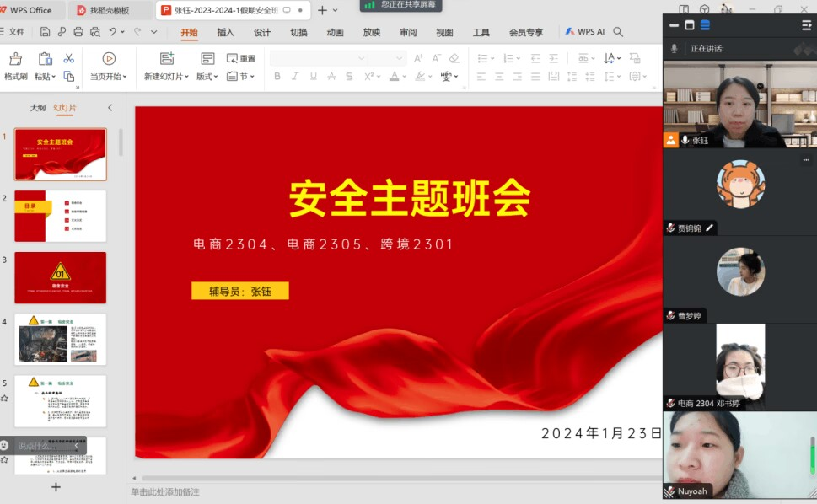This screenshot has width=817, height=504.
Task: Collapse the slide thumbnail panel with chevron
Action: [110, 108]
